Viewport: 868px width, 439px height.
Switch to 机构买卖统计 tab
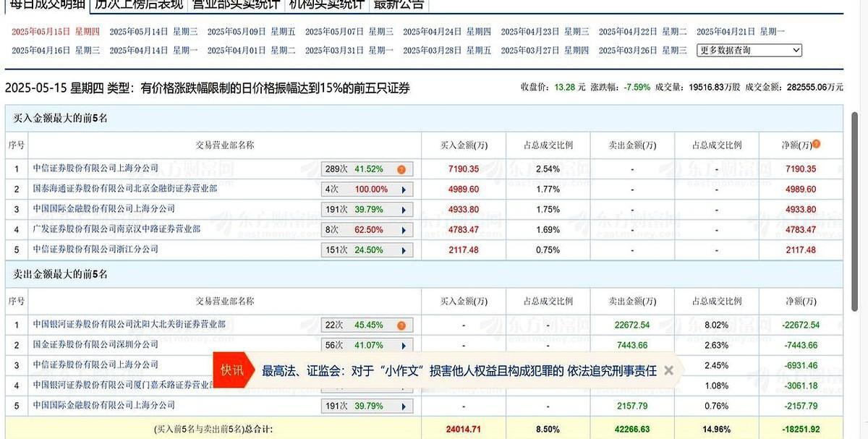[325, 4]
